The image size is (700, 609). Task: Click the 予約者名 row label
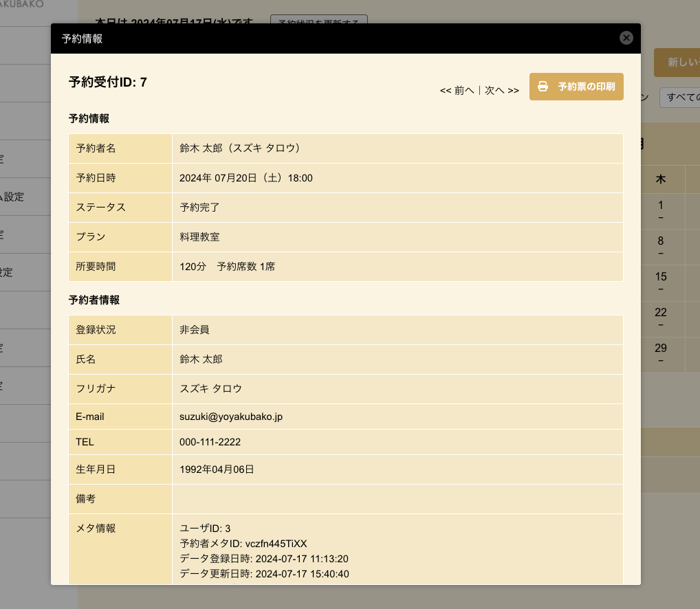96,148
